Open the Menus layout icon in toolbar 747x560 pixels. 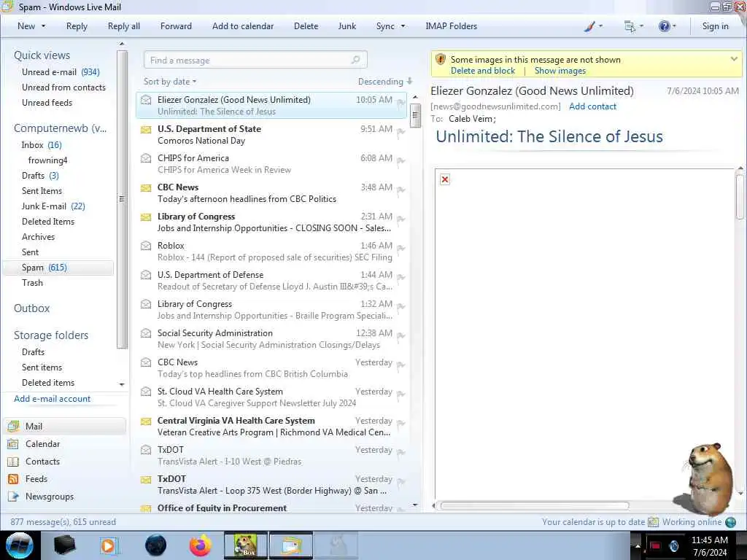coord(630,27)
